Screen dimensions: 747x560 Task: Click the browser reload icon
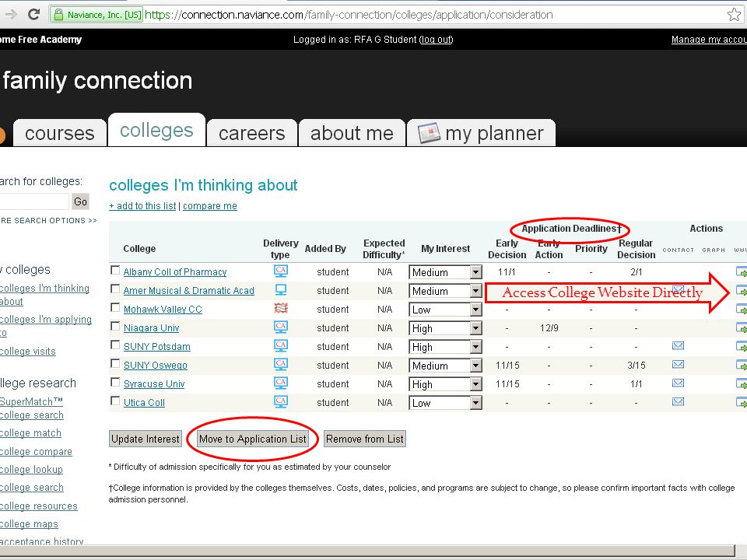[x=33, y=14]
